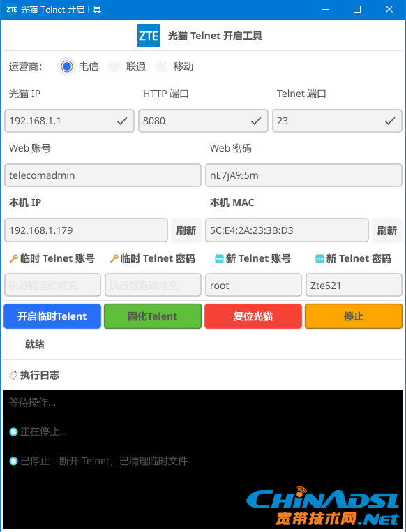This screenshot has width=406, height=532.
Task: Select the 电信 carrier option
Action: point(67,66)
